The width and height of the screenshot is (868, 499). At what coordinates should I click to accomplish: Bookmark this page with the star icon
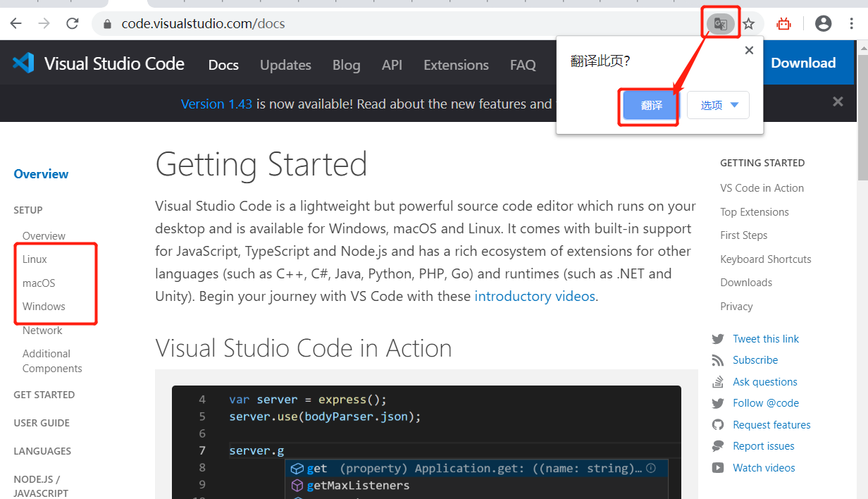pyautogui.click(x=749, y=24)
